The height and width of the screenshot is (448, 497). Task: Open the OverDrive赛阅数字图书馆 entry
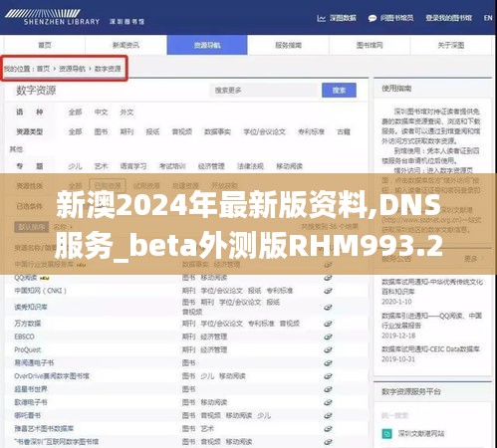52,376
